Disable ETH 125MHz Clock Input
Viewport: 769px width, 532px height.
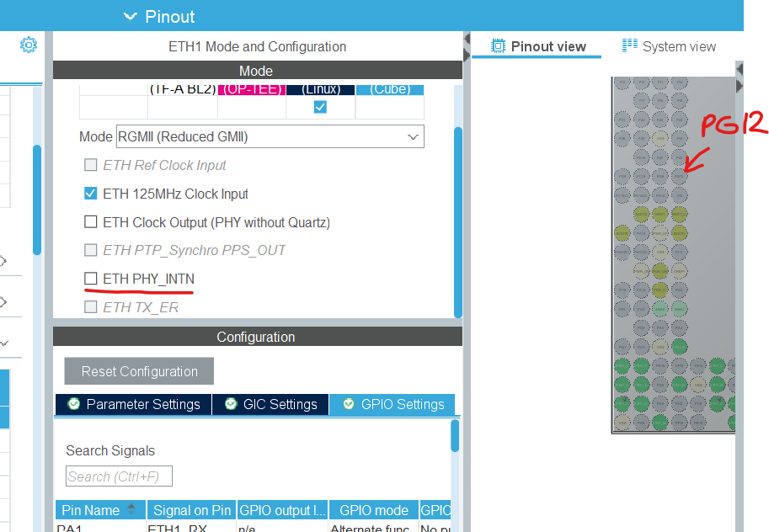tap(91, 194)
